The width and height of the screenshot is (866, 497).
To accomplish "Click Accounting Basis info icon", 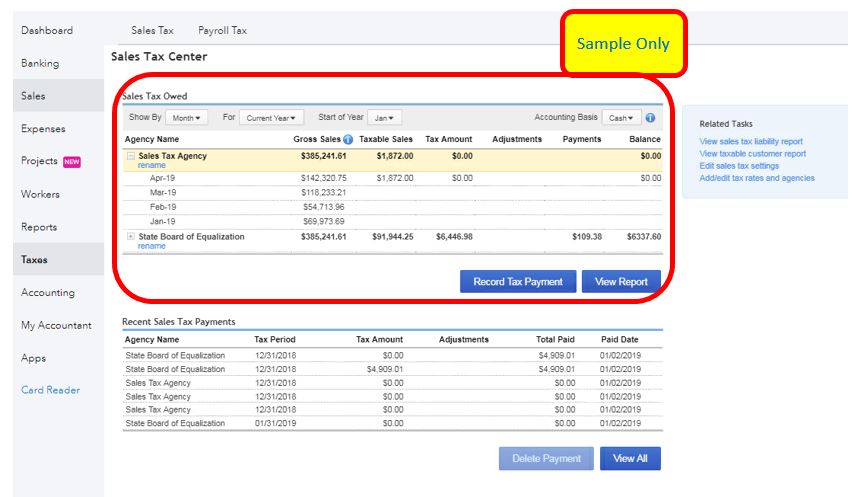I will (650, 118).
